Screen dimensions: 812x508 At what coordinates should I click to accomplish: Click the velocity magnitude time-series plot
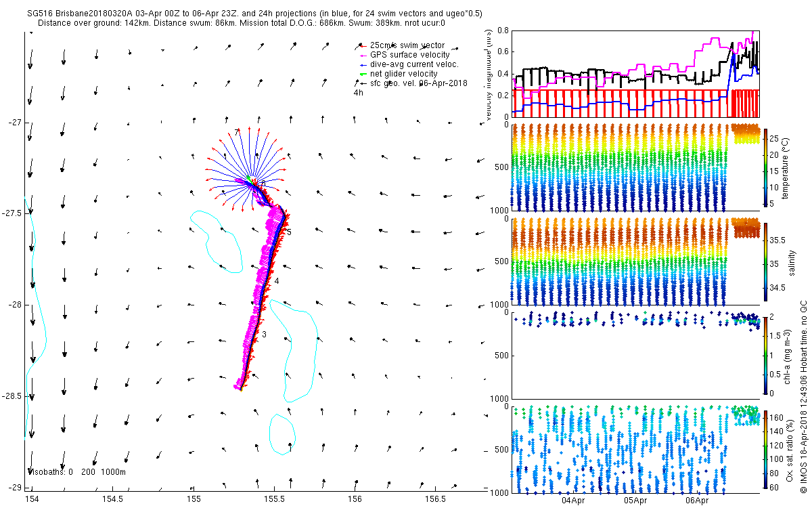click(x=637, y=73)
